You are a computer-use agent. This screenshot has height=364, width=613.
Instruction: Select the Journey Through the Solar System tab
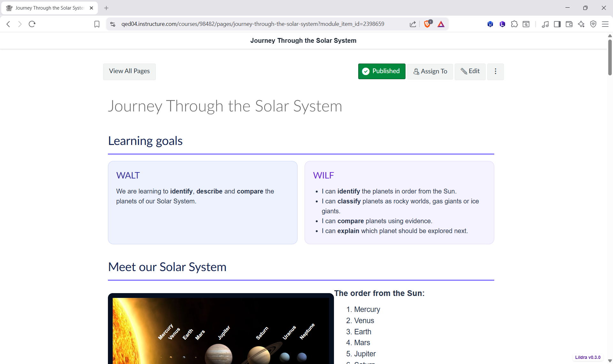coord(49,8)
